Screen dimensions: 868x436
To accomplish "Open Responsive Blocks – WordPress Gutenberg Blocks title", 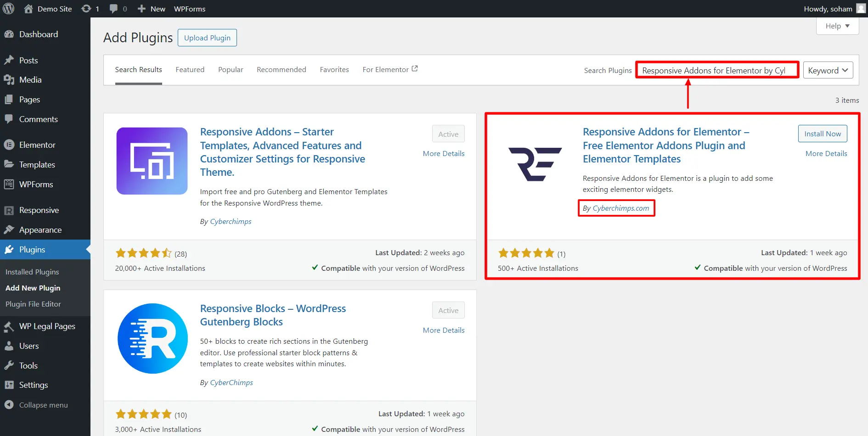I will 273,315.
